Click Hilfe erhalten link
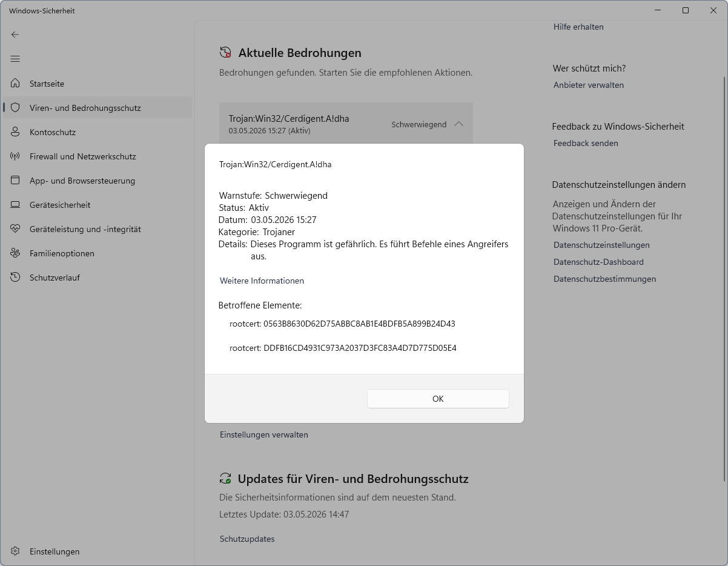The image size is (728, 566). point(578,27)
